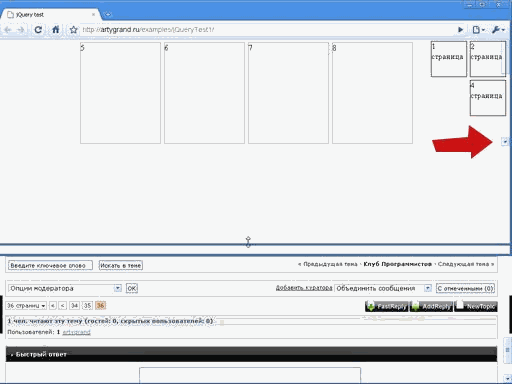Click the browser forward arrow
The image size is (512, 384).
[x=21, y=30]
